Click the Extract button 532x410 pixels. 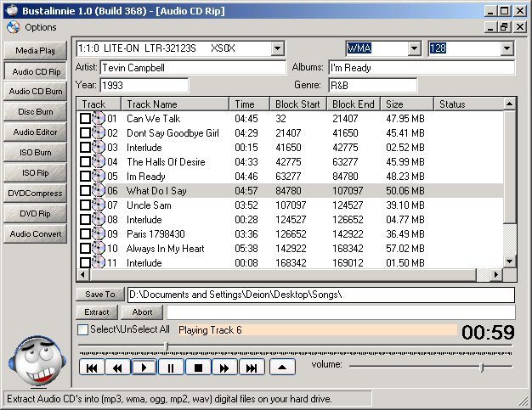[x=97, y=312]
